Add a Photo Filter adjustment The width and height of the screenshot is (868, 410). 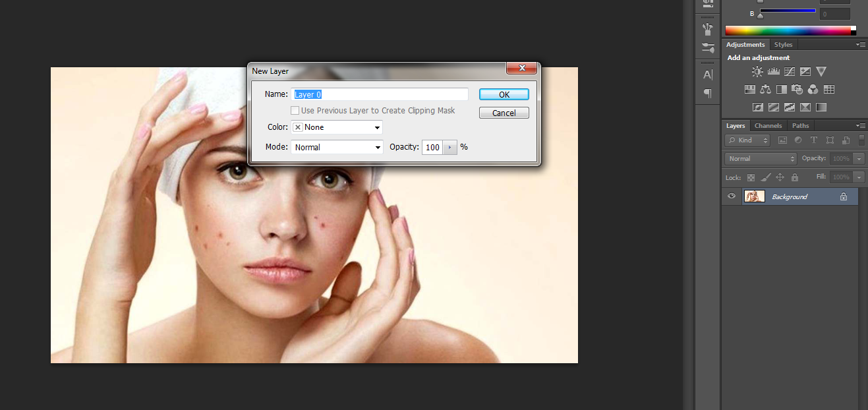pos(797,89)
